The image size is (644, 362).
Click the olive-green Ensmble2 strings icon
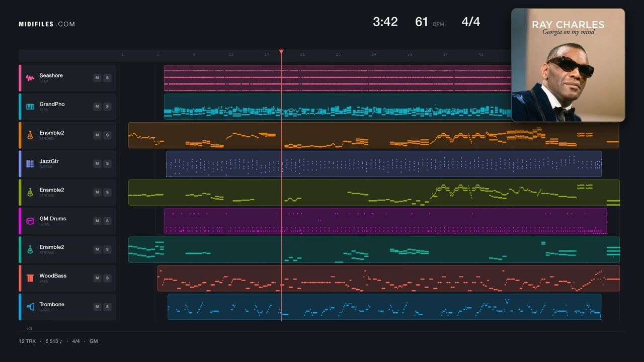[30, 193]
